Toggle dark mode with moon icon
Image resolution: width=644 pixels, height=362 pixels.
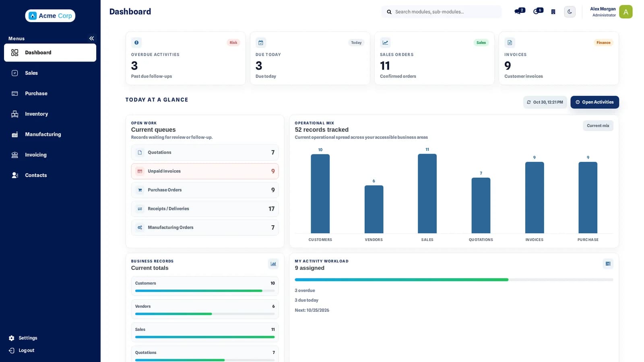570,12
